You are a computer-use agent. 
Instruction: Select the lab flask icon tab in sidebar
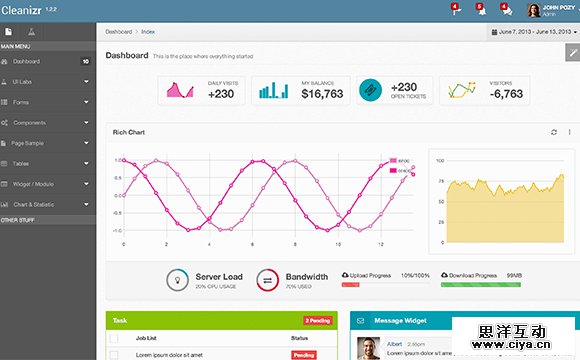click(x=31, y=32)
